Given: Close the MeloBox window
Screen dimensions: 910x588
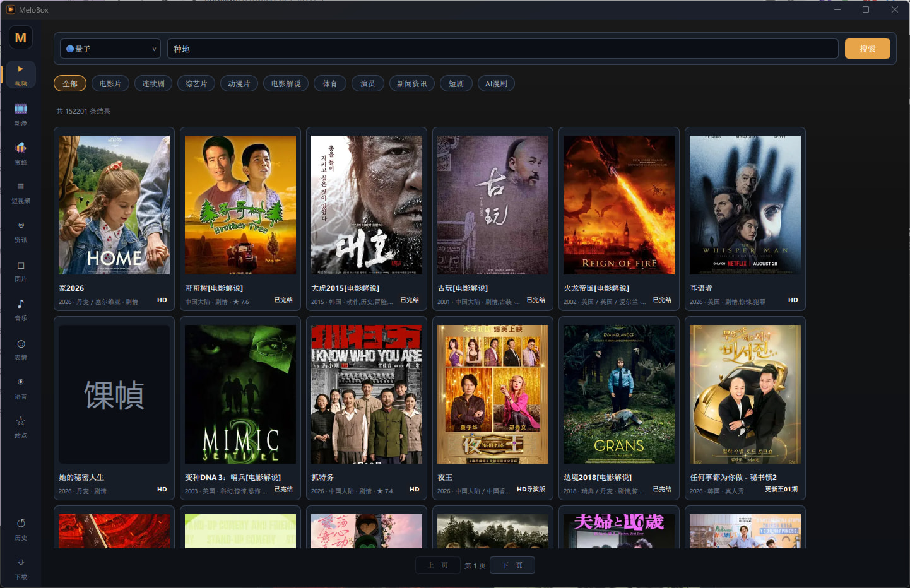Looking at the screenshot, I should pos(895,9).
